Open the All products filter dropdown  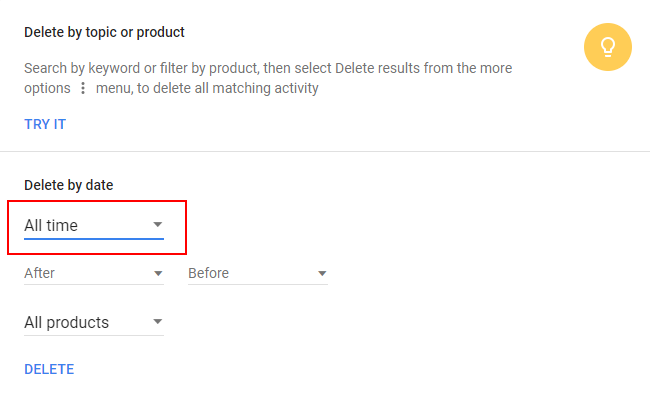[x=94, y=323]
